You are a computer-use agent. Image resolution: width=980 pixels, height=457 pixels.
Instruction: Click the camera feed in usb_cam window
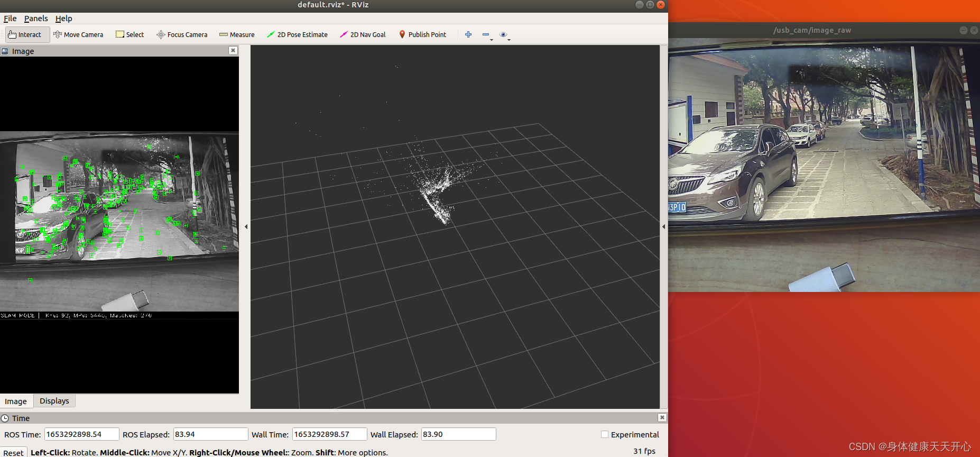click(x=824, y=165)
